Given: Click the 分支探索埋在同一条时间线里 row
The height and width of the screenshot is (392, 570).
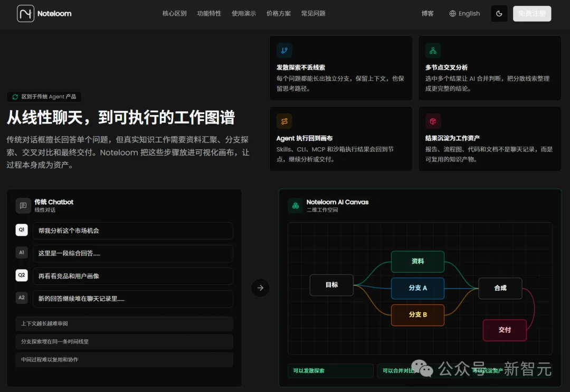Looking at the screenshot, I should coord(125,341).
